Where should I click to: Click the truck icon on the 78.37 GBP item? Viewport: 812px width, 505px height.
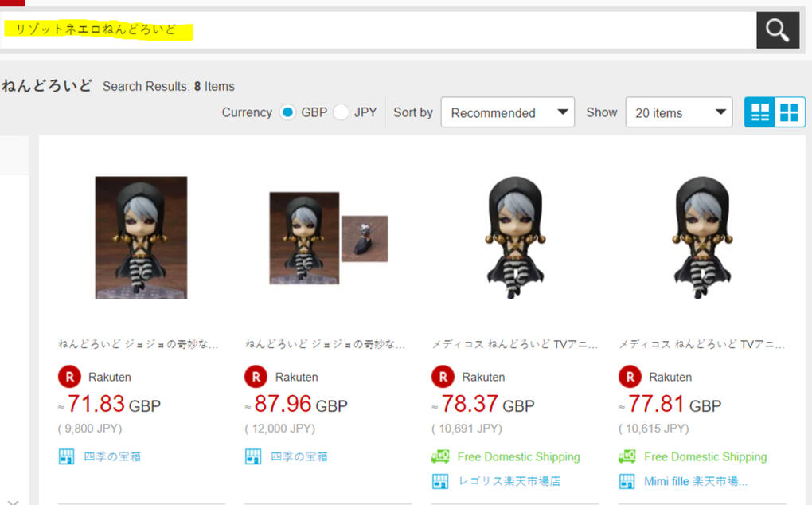coord(440,456)
